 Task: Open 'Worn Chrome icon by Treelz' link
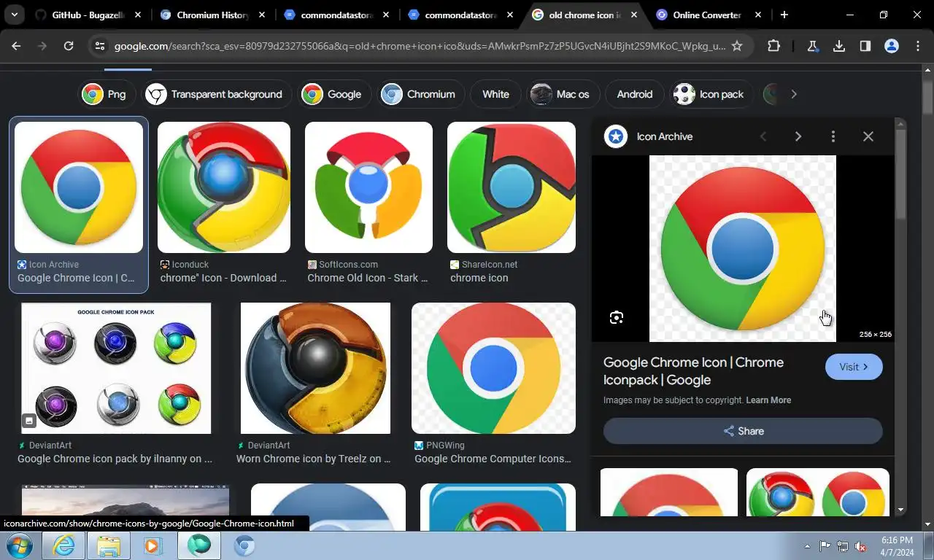coord(314,459)
